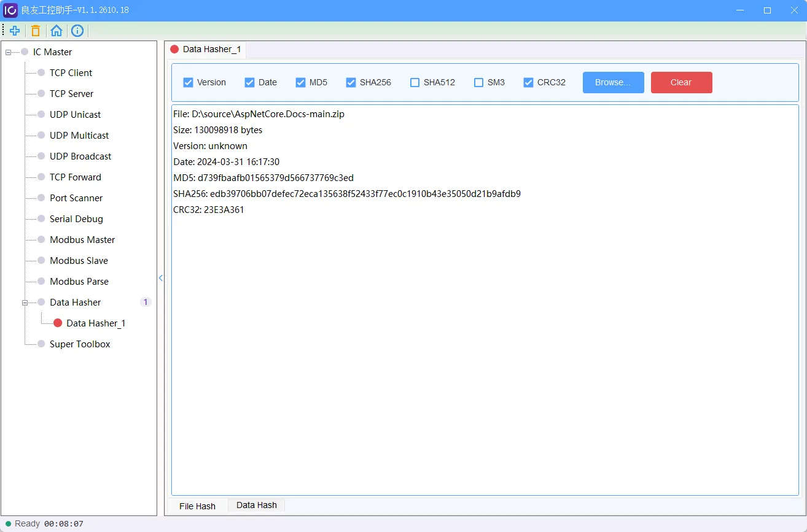Select Modbus Master in the tree
This screenshot has width=807, height=532.
(x=82, y=240)
